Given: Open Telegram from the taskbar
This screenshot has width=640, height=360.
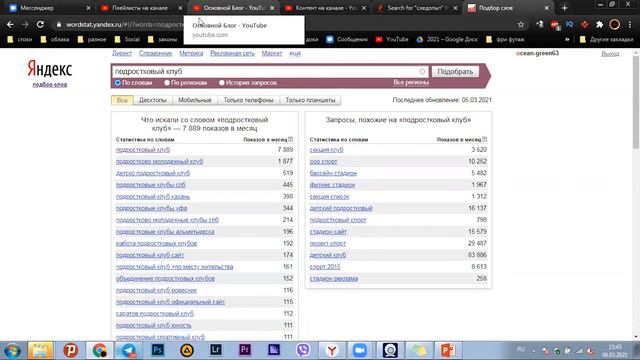Looking at the screenshot, I should tap(129, 350).
